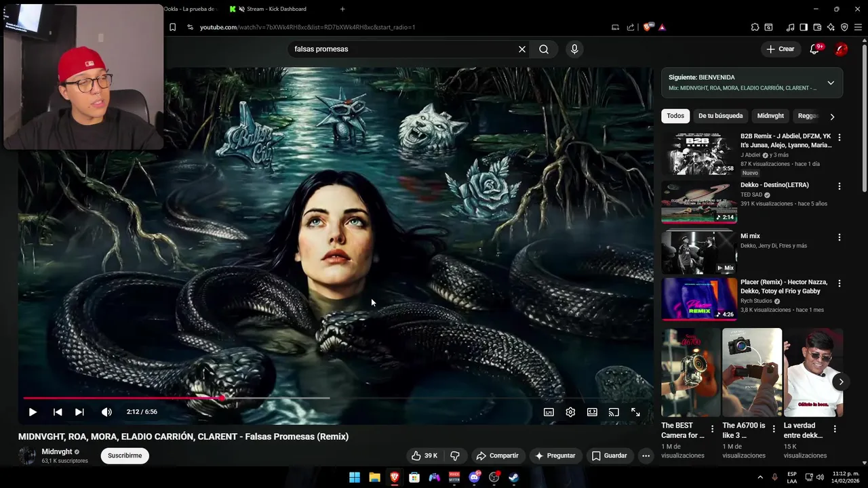Open the player settings gear

coord(570,412)
